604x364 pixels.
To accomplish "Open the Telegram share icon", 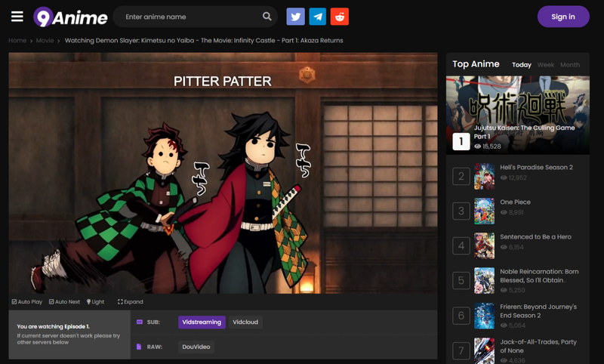I will 317,17.
